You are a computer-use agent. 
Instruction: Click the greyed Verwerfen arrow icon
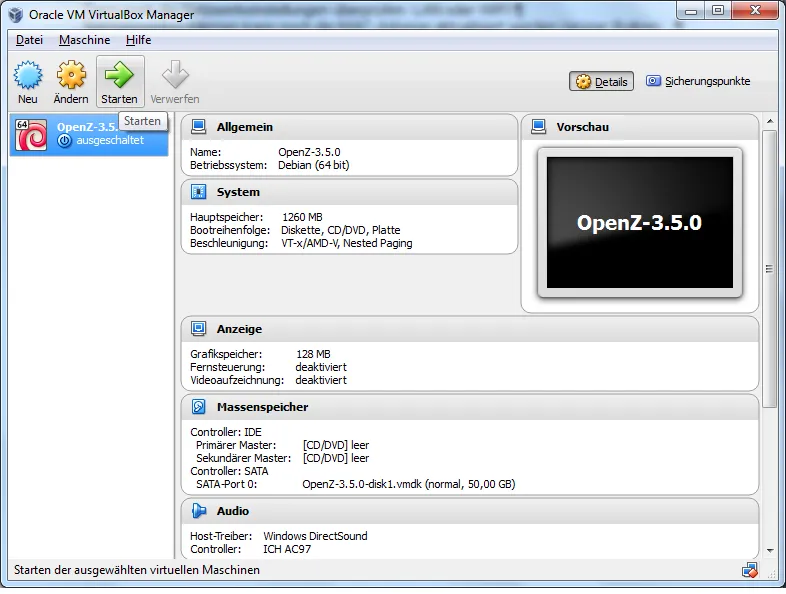pyautogui.click(x=175, y=75)
